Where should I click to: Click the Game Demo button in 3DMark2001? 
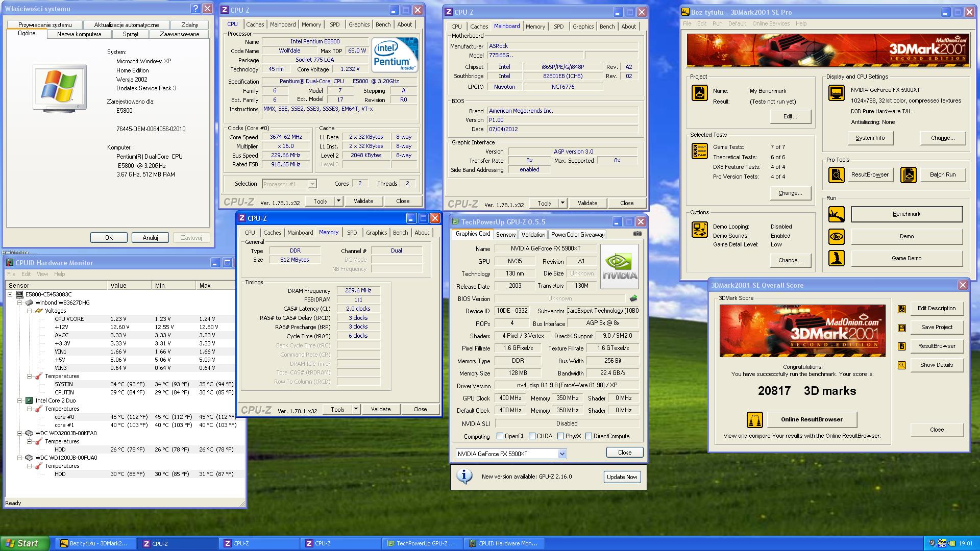click(906, 259)
